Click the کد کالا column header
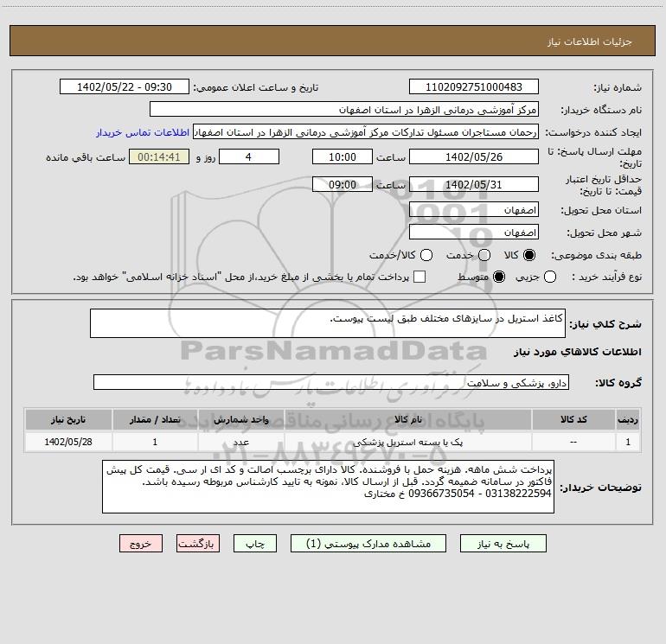 coord(573,419)
